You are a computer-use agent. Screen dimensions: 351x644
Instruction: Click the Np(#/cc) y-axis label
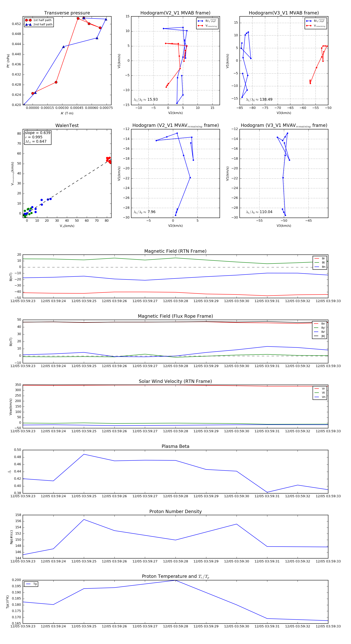pyautogui.click(x=11, y=537)
